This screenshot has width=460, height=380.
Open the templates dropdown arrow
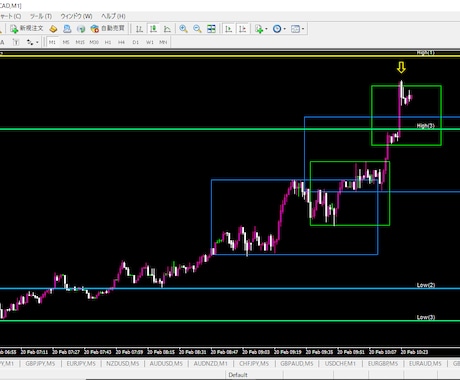click(303, 29)
